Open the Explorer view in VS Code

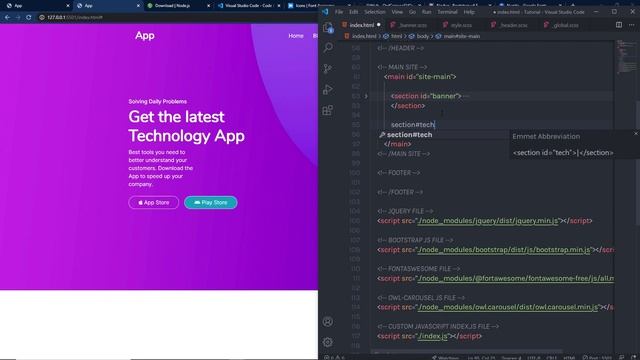tap(328, 27)
